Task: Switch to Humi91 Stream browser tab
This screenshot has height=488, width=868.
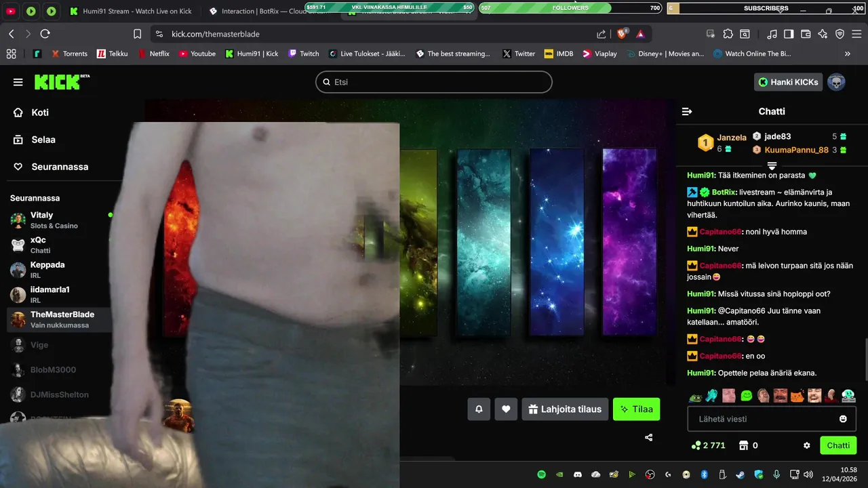Action: (x=130, y=11)
